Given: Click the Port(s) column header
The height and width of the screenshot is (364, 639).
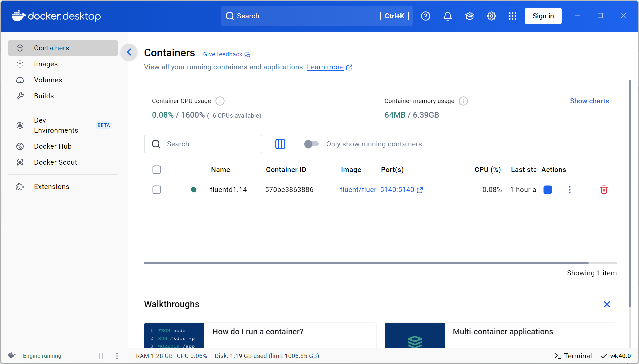Looking at the screenshot, I should 392,170.
